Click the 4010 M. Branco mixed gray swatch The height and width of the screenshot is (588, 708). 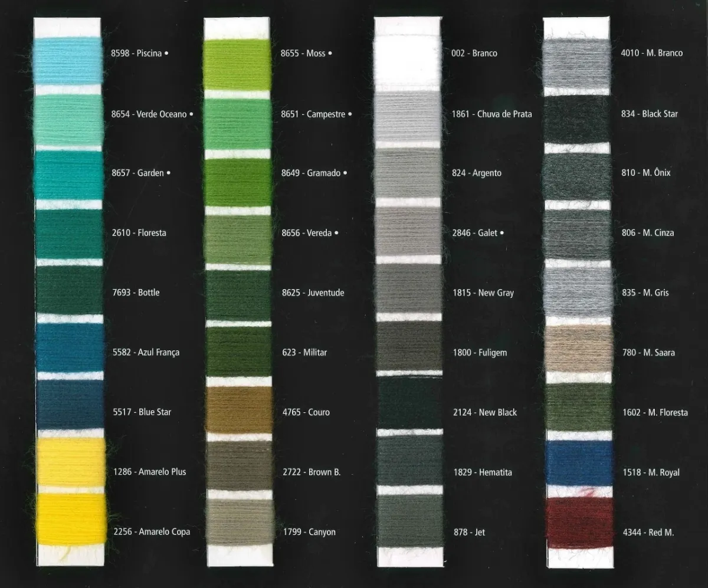click(x=578, y=64)
